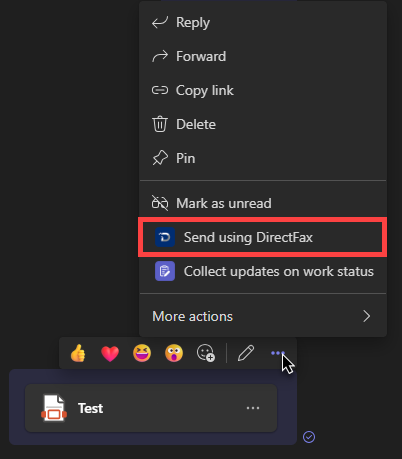React with the red heart emoji

(x=110, y=354)
